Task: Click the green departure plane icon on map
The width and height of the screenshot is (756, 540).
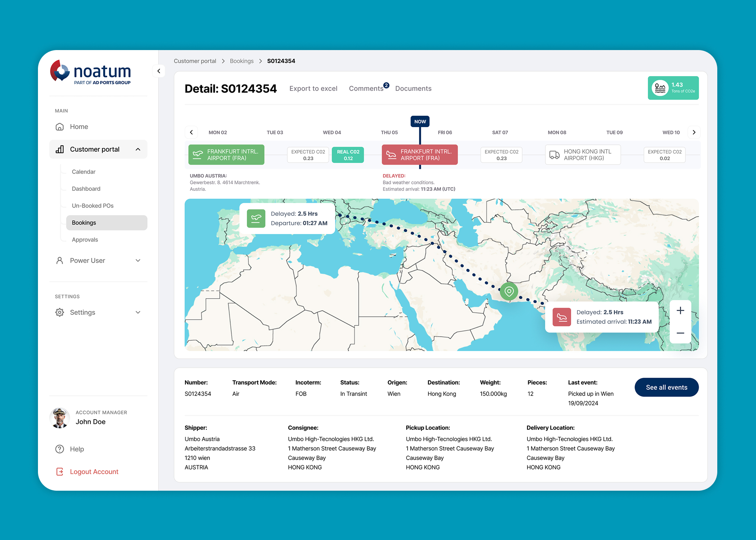Action: (x=256, y=218)
